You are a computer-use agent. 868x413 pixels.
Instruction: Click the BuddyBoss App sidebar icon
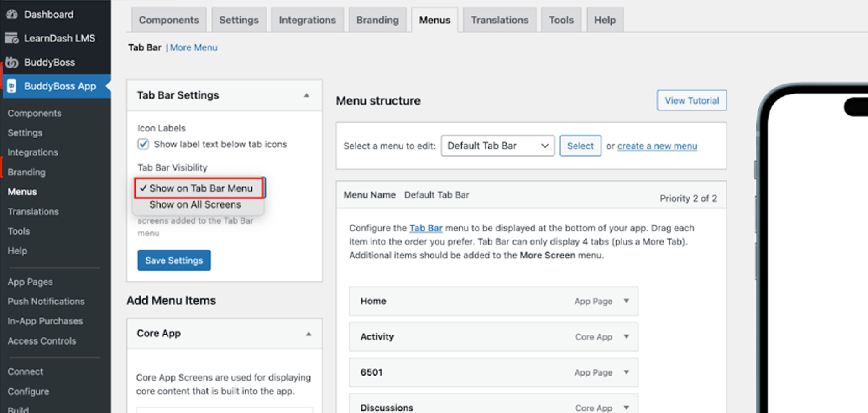12,86
